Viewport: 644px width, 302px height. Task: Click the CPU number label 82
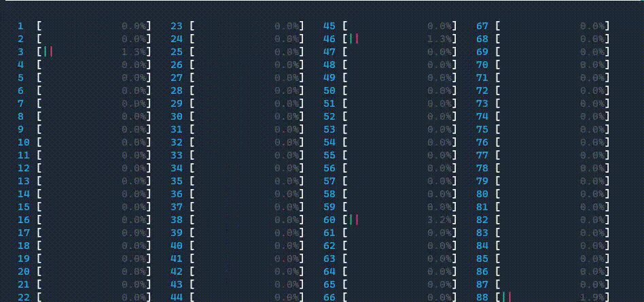(x=482, y=220)
